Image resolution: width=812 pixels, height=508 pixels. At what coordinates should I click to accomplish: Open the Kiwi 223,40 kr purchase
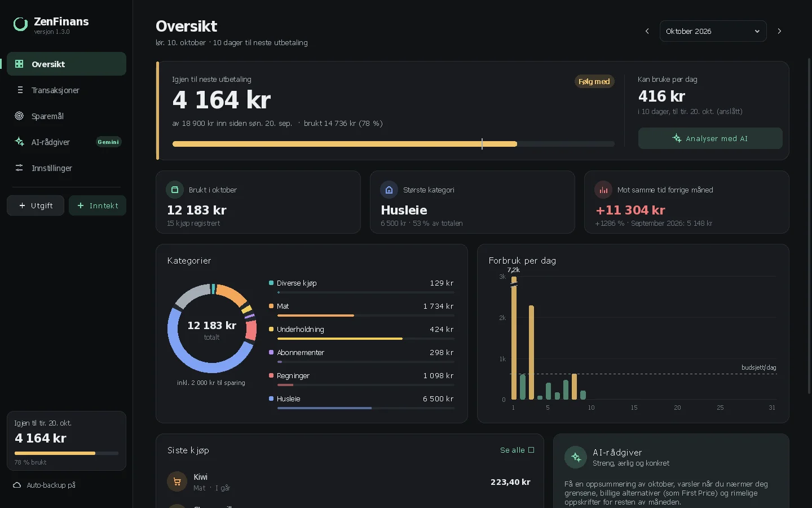point(350,481)
